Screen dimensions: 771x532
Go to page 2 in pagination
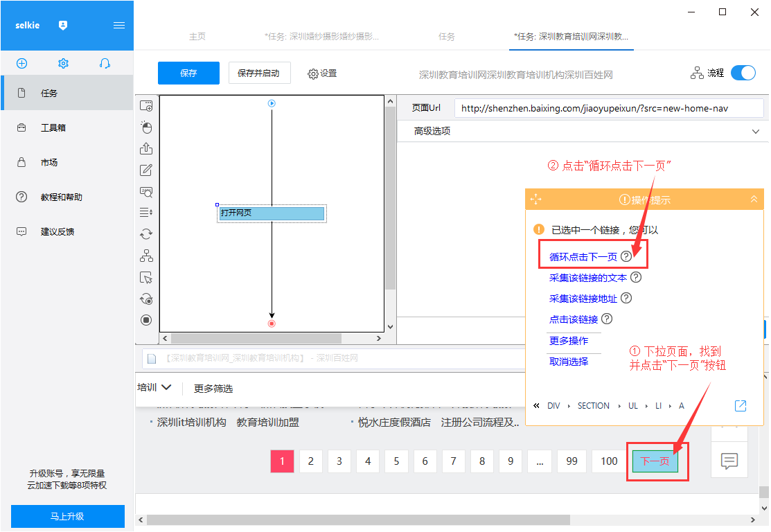[311, 461]
